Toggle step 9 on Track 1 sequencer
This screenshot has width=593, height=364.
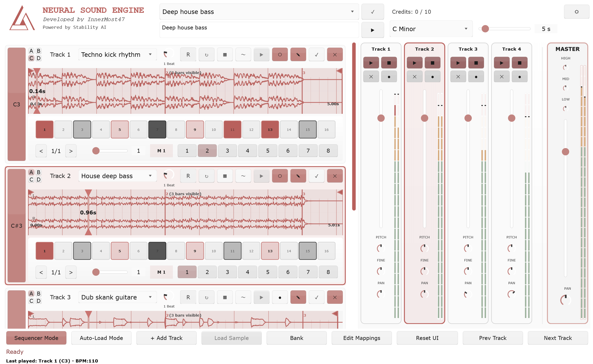[x=195, y=130]
